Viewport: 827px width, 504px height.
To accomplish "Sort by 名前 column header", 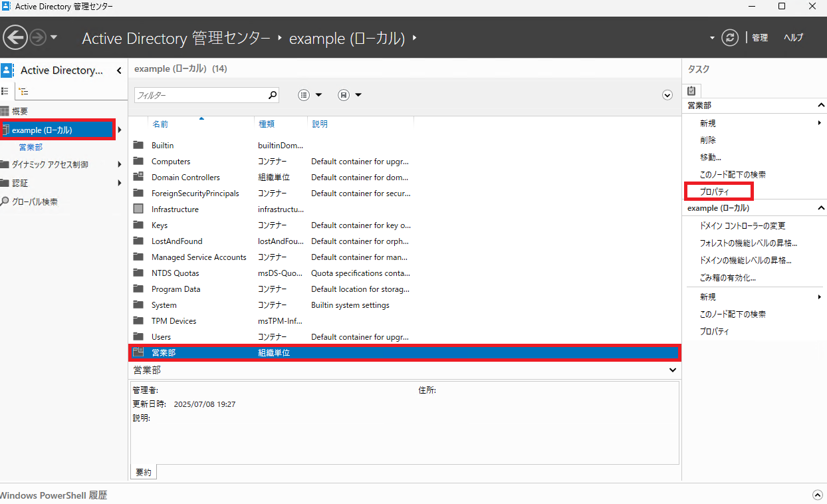I will point(160,124).
